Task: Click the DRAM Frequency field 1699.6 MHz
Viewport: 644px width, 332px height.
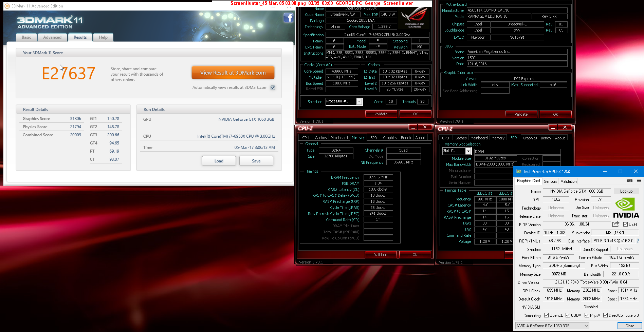Action: tap(378, 177)
